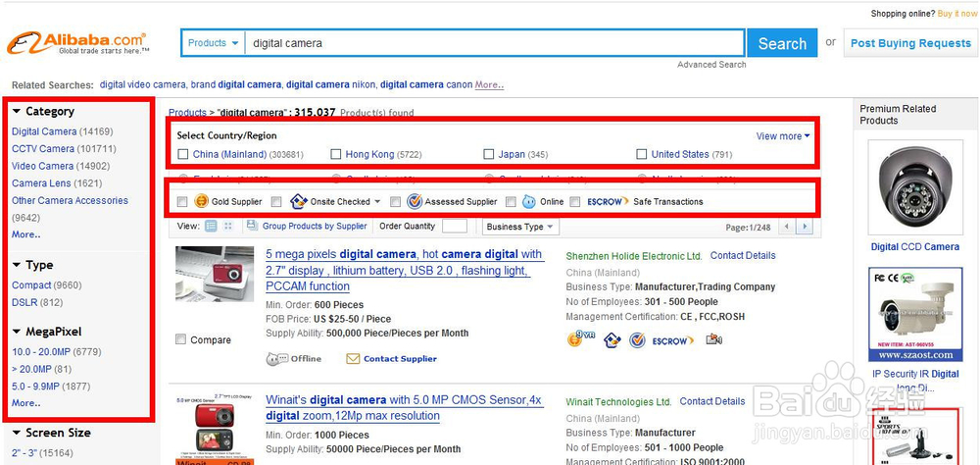Click Shenzhen Holide assessed supplier badge
980x465 pixels.
637,340
